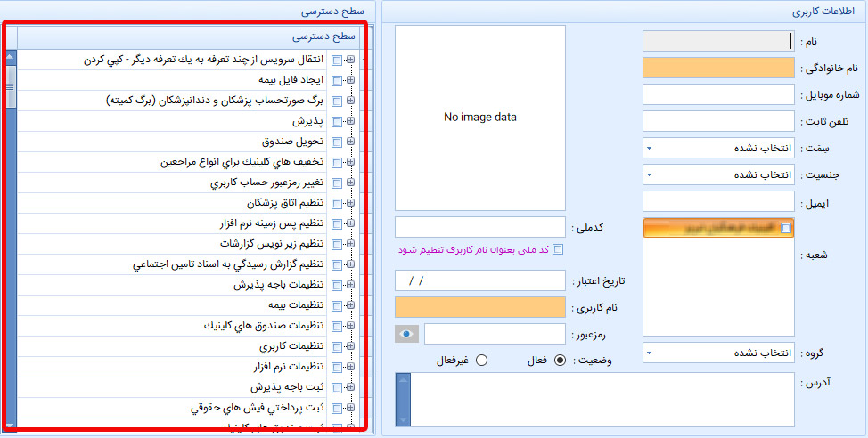This screenshot has height=438, width=868.
Task: Click the آدرس text area
Action: click(x=602, y=400)
